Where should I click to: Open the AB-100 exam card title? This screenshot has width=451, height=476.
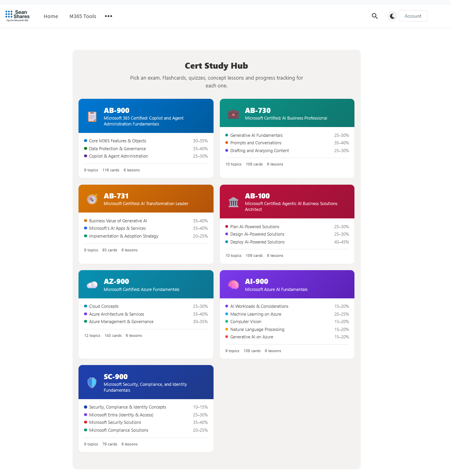pos(257,196)
